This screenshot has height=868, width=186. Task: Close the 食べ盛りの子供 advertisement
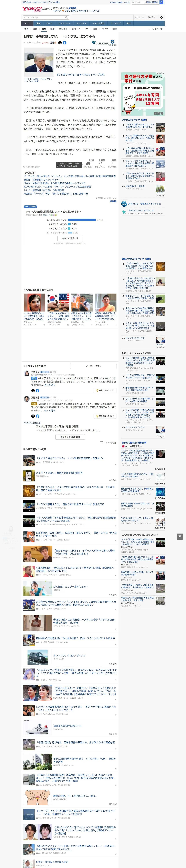point(164,73)
